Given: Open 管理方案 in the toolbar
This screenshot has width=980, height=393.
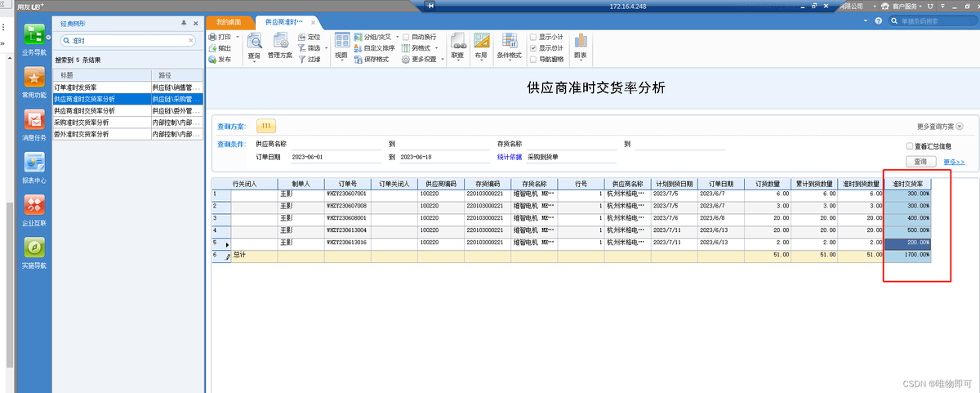Looking at the screenshot, I should point(279,42).
